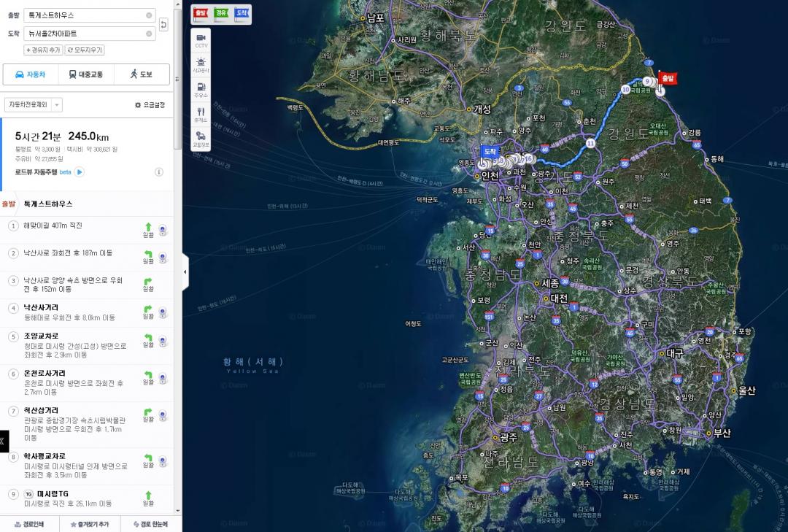Click the red 출발 flag icon

tap(201, 13)
